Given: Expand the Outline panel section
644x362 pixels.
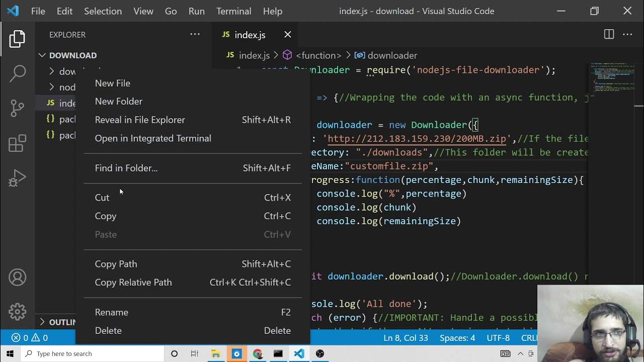Looking at the screenshot, I should pos(42,322).
